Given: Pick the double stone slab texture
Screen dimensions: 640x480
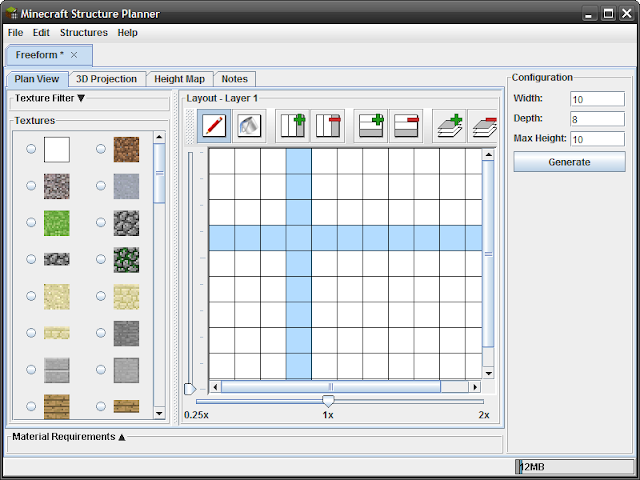Looking at the screenshot, I should click(57, 370).
